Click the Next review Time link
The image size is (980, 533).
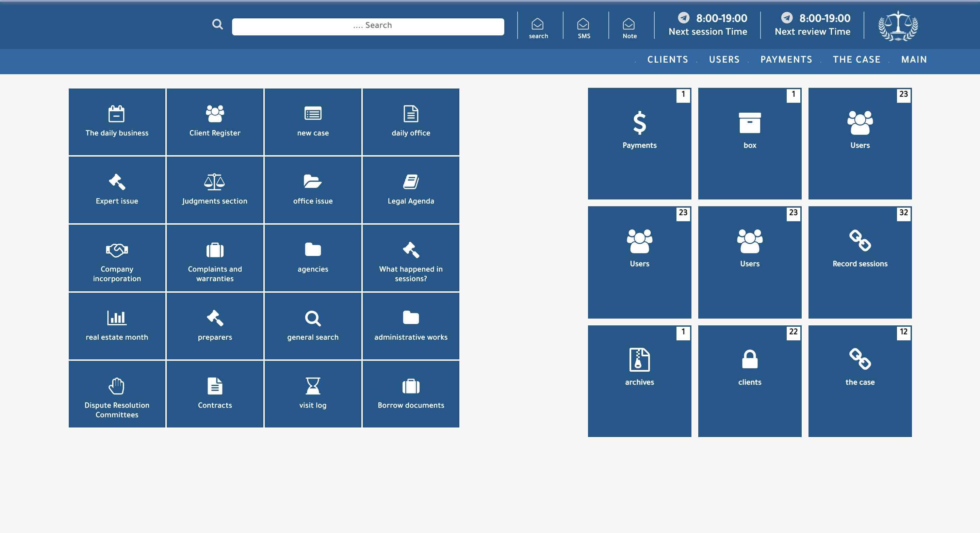coord(812,32)
